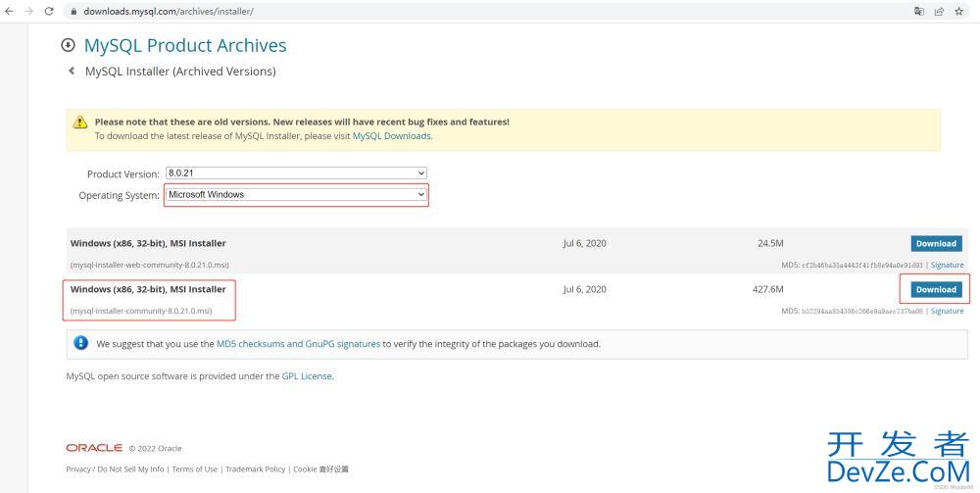The image size is (980, 493).
Task: Click the © 2022 Oracle copyright text
Action: (x=156, y=449)
